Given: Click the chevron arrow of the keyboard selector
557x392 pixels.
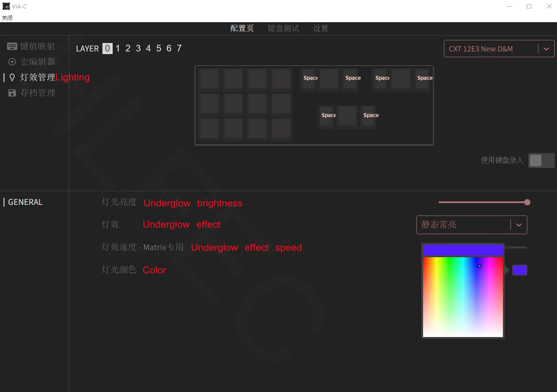Looking at the screenshot, I should click(x=546, y=49).
